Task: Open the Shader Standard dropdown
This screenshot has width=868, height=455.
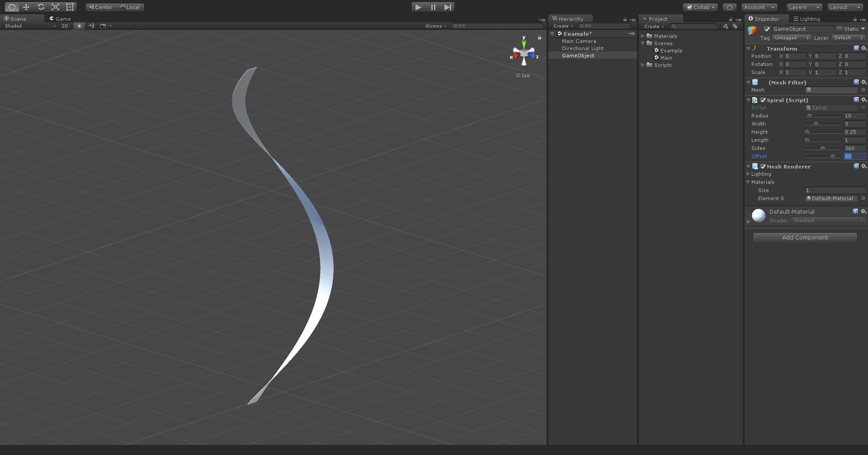Action: point(828,220)
